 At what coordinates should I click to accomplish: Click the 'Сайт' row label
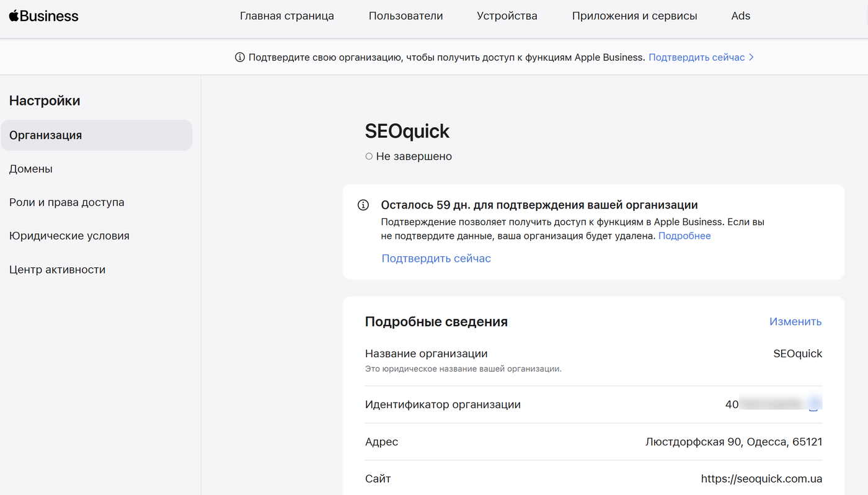pos(378,479)
